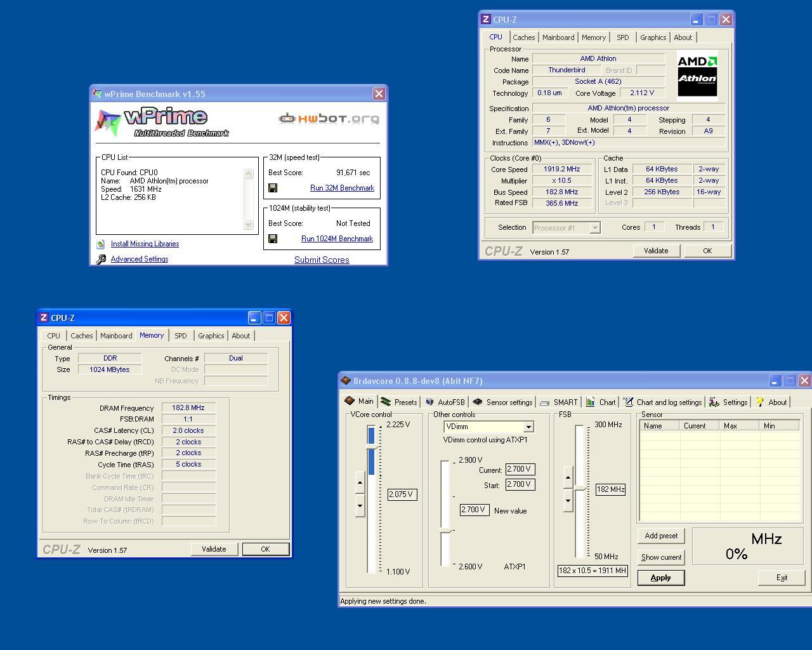Screen dimensions: 812x650
Task: Switch to About tab in Memory CPU-Z window
Action: coord(240,336)
